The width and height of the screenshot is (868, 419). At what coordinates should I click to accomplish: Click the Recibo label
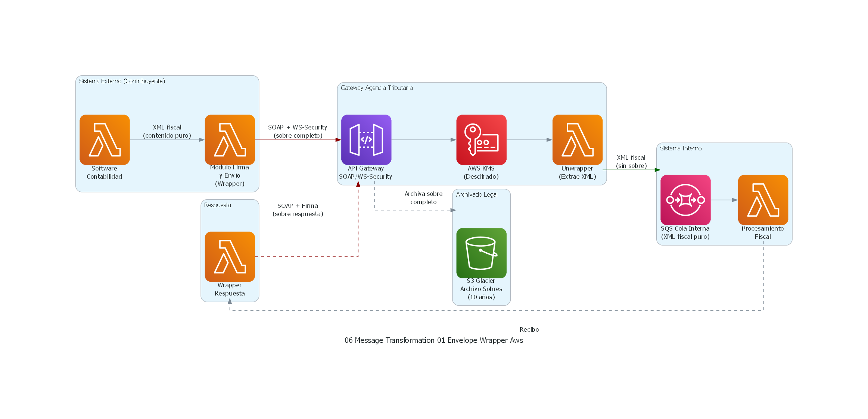tap(529, 329)
